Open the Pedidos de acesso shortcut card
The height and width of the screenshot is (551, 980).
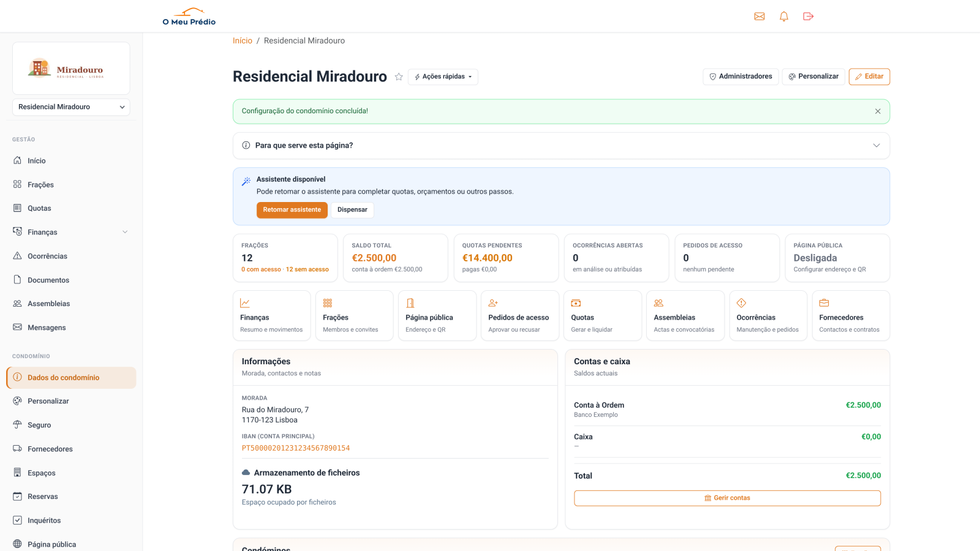pos(520,315)
